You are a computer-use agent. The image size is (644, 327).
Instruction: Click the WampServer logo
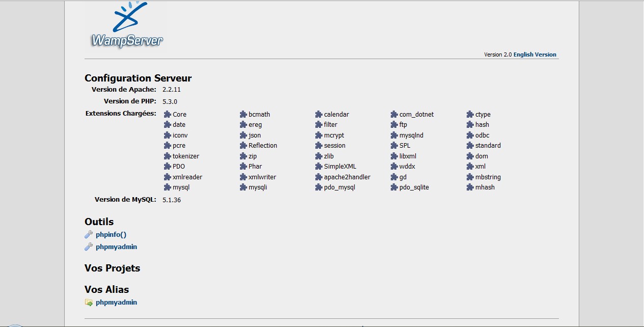click(x=127, y=25)
